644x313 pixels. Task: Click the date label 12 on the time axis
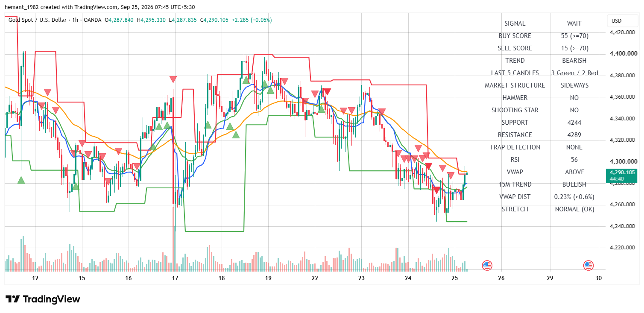point(35,278)
